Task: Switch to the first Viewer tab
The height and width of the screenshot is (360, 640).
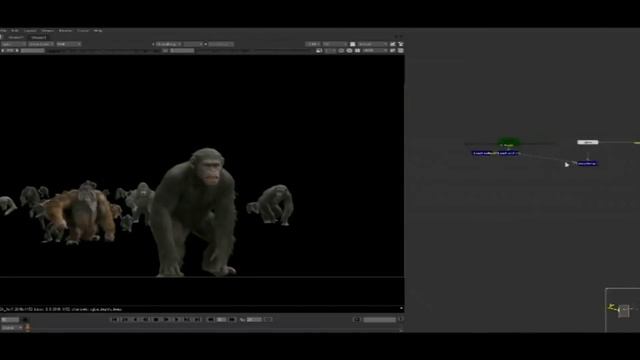Action: pos(16,37)
